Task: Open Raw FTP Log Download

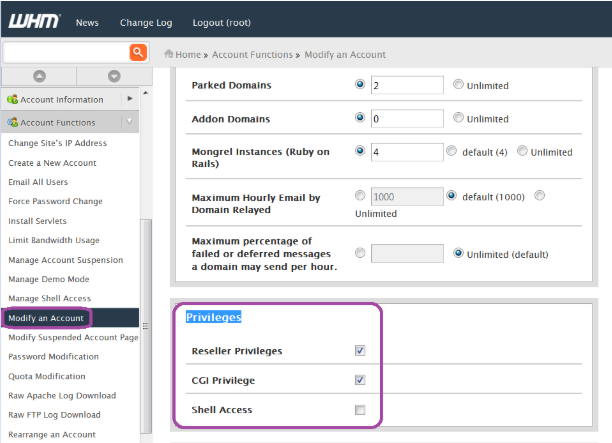Action: [54, 415]
